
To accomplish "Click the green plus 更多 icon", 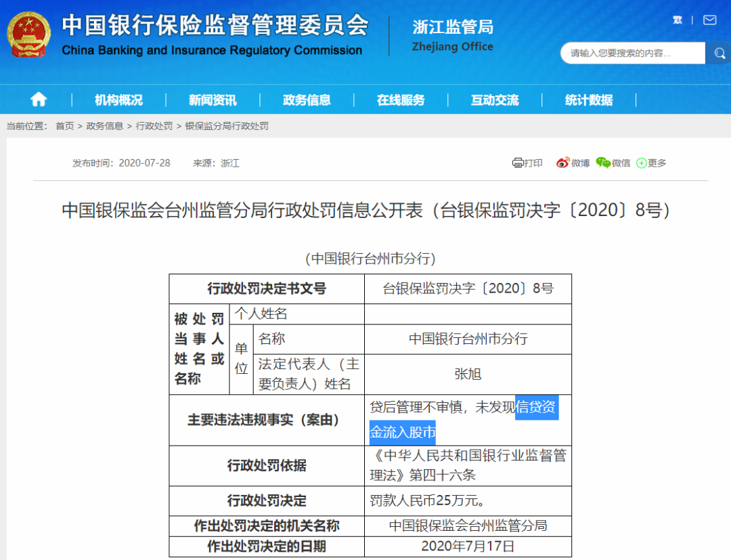I will coord(642,163).
